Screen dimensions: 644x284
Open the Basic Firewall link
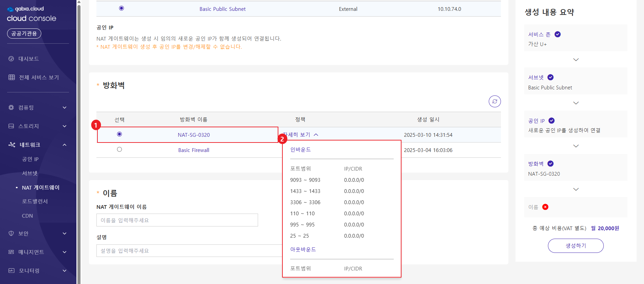193,150
